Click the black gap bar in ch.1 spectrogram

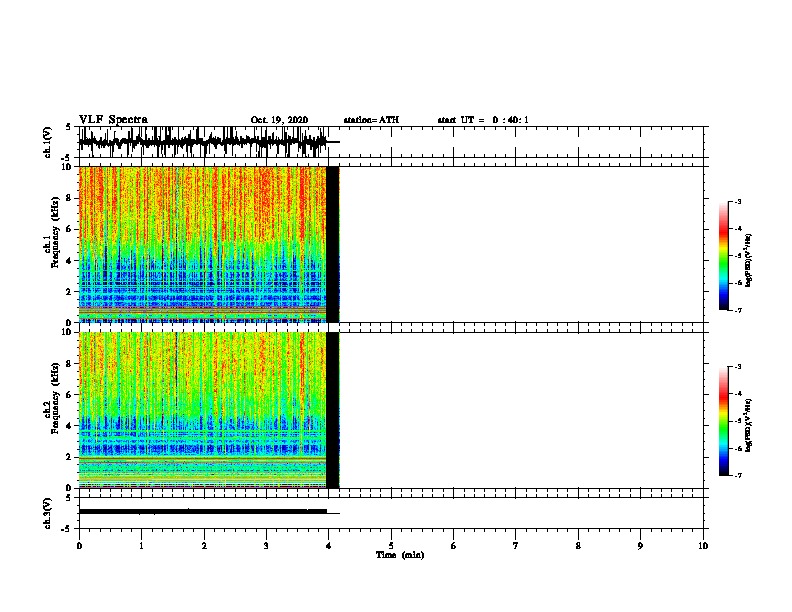click(333, 244)
